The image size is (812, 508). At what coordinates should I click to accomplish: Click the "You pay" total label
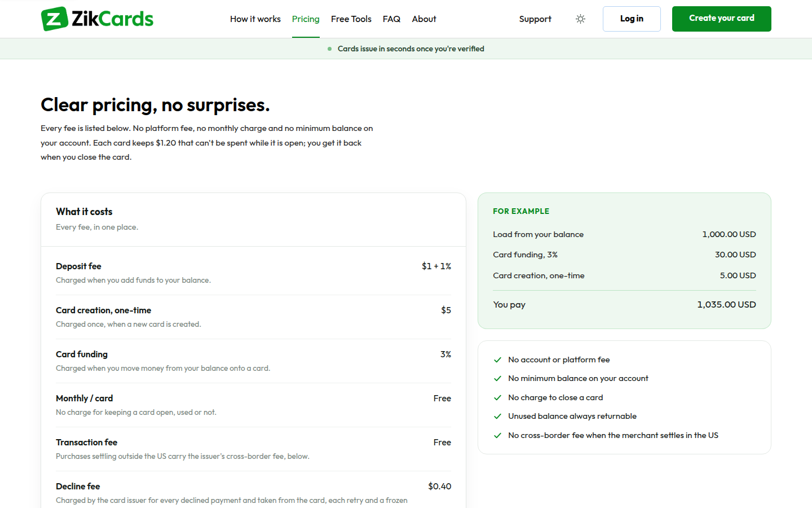point(509,305)
